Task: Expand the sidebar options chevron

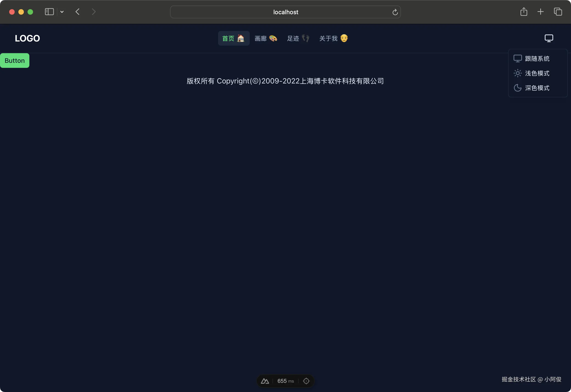Action: pos(62,12)
